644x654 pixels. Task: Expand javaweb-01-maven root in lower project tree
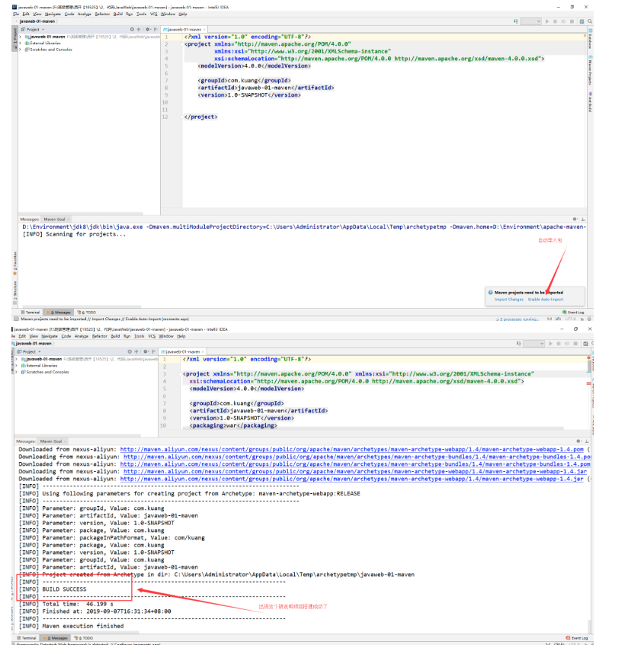[x=16, y=359]
